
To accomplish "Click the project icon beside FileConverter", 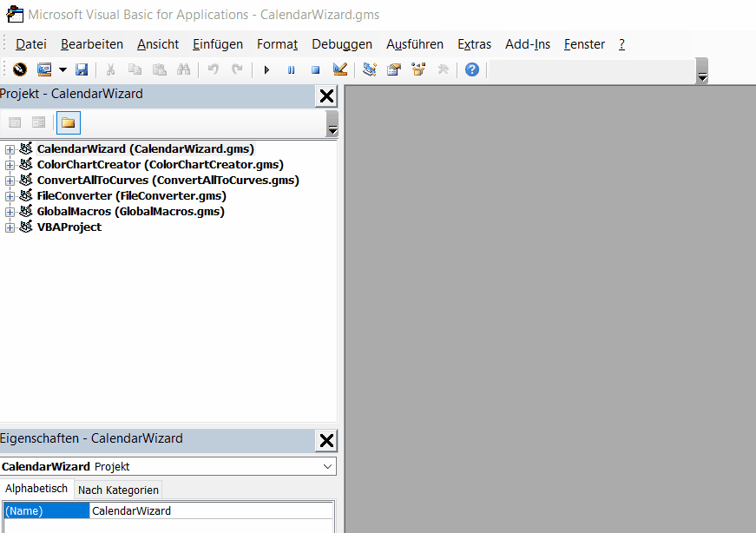I will 26,195.
